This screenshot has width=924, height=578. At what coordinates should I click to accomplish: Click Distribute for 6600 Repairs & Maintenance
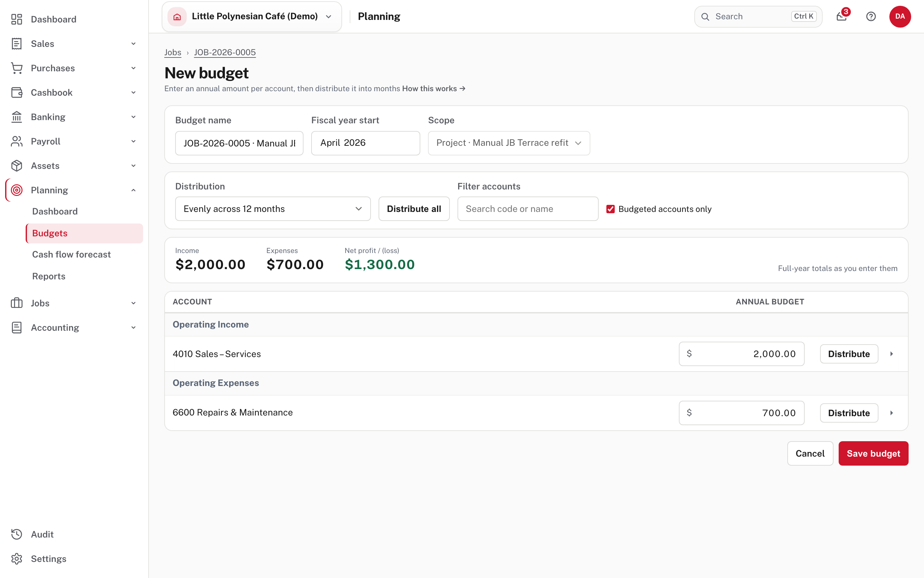pyautogui.click(x=849, y=413)
